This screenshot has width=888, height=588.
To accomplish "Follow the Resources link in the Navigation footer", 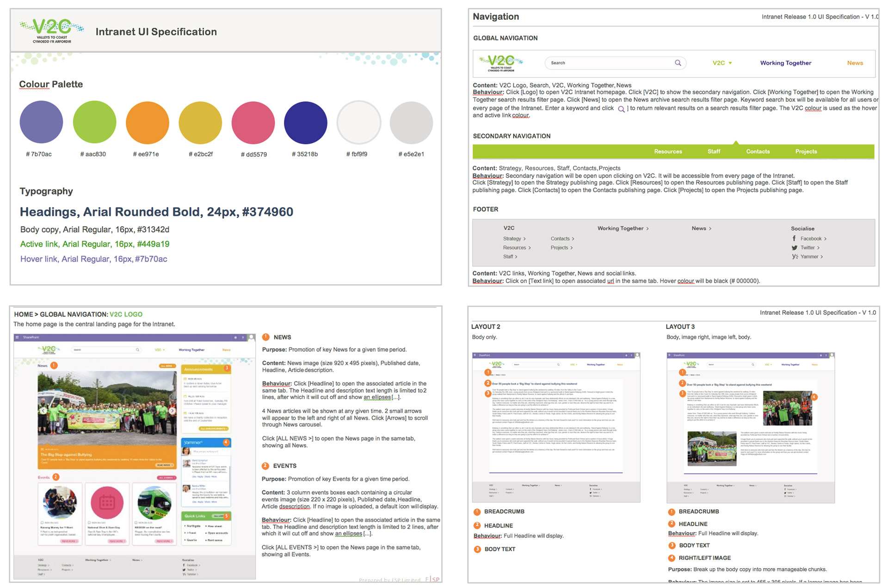I will (517, 248).
